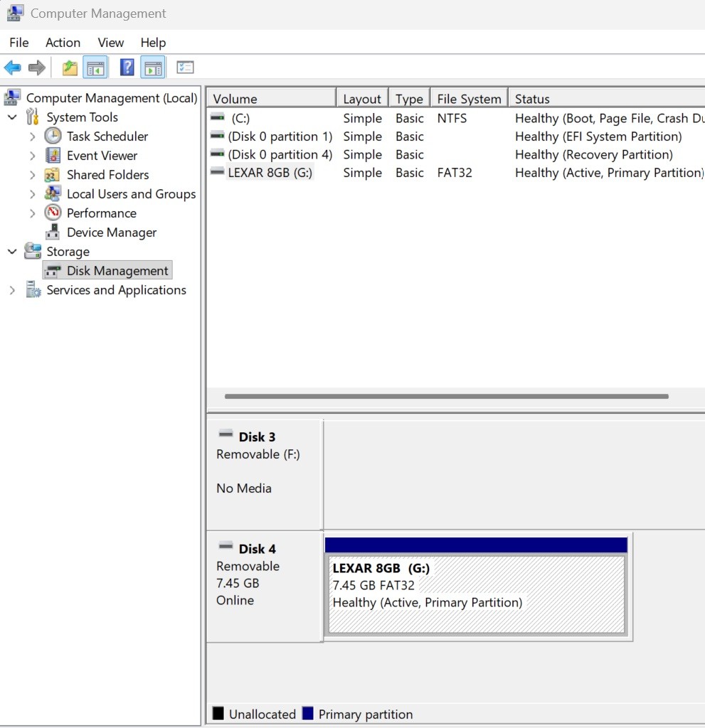Sort by the Volume column header
705x728 pixels.
point(272,98)
